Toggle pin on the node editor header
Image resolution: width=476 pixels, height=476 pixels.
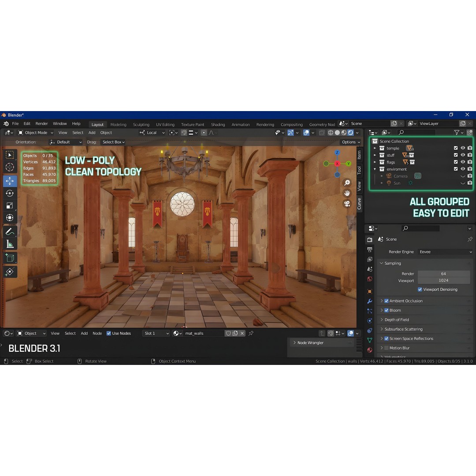(x=251, y=333)
